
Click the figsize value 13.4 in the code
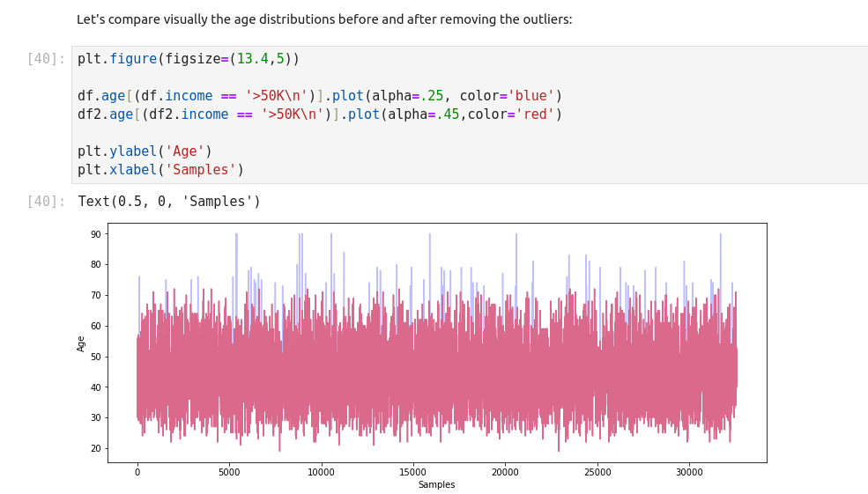coord(252,59)
